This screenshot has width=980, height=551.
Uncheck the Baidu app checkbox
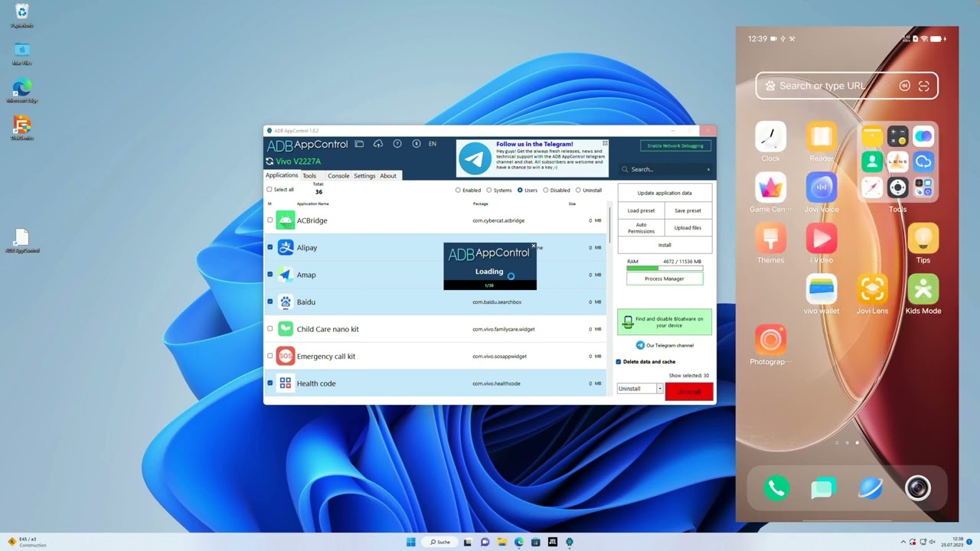tap(270, 302)
